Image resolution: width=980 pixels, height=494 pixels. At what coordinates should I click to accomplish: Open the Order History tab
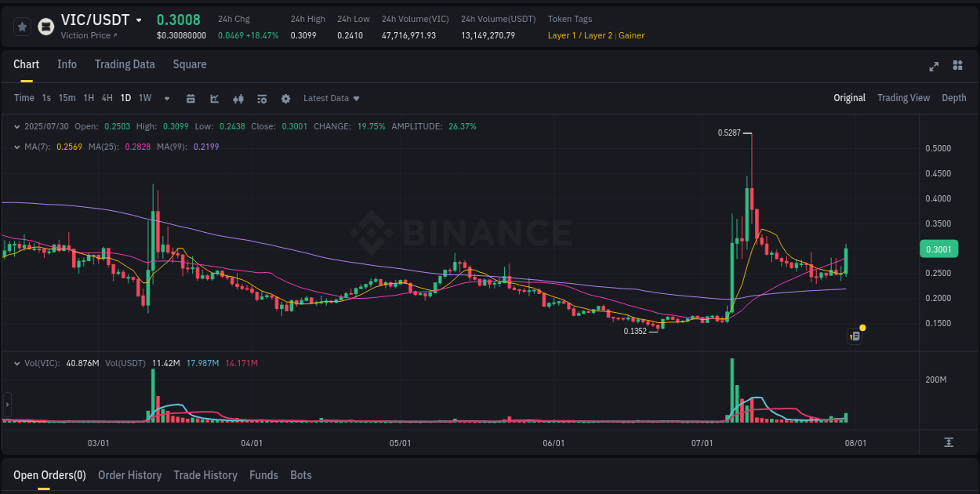pos(129,475)
